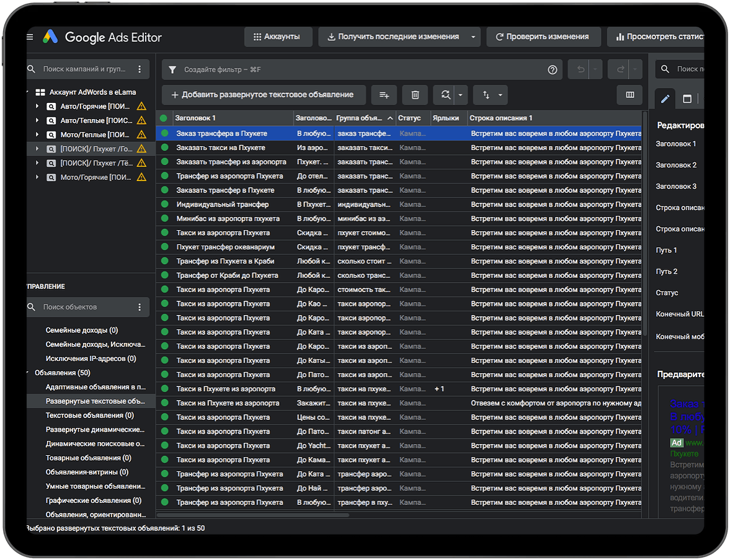Select Текстовые объявления (0) in the type list
The image size is (730, 560).
89,416
